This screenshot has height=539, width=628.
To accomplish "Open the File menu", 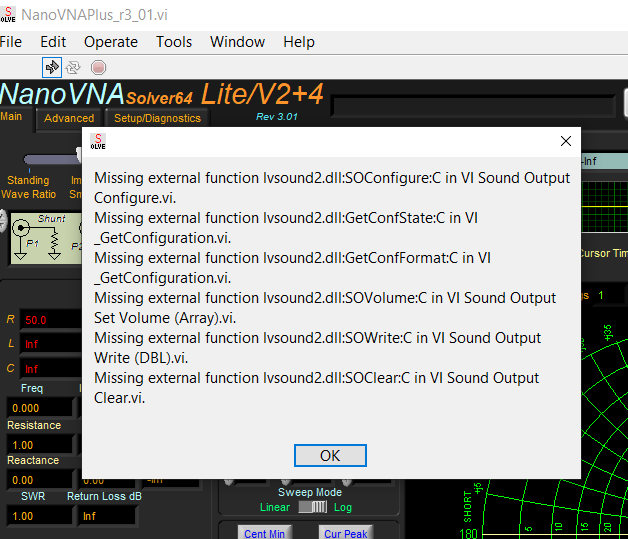I will coord(11,42).
